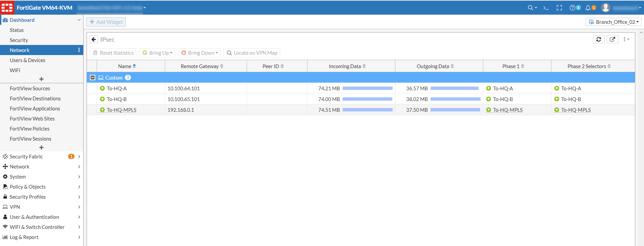Click incoming data bar for To-HQ-A
Screen dimensions: 644x246
[367, 88]
